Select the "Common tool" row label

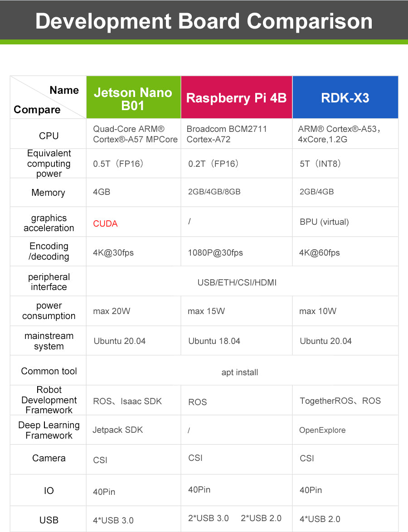(x=49, y=371)
